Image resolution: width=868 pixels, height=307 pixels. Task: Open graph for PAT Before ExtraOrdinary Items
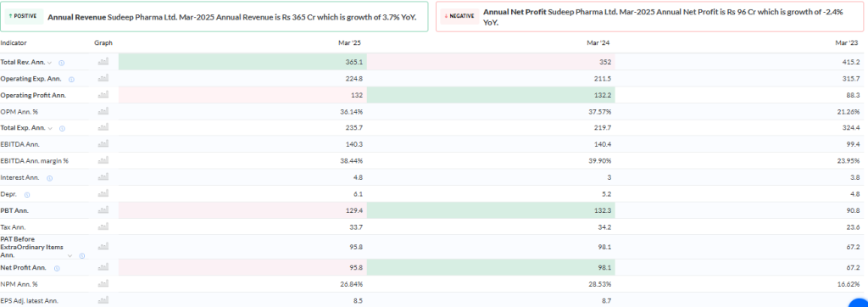[x=103, y=247]
